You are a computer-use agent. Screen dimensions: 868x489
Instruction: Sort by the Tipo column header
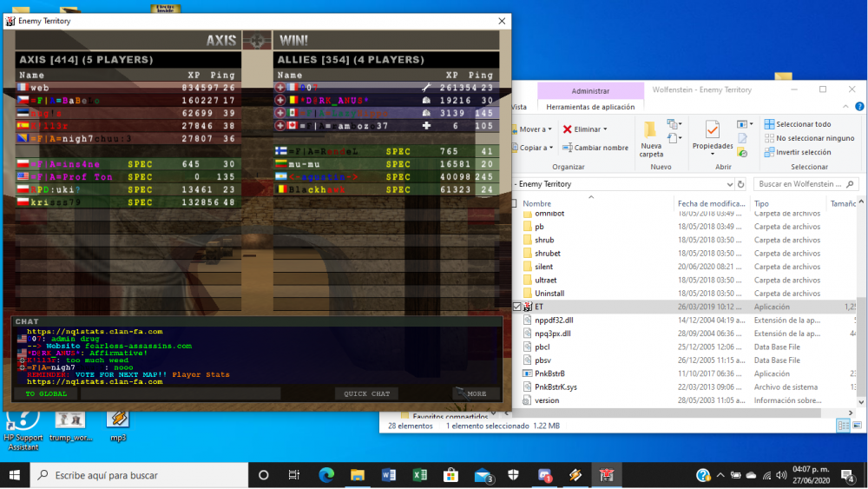761,203
